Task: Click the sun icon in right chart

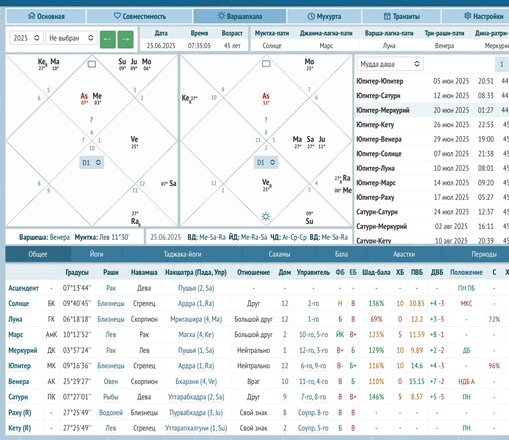Action: (x=266, y=217)
